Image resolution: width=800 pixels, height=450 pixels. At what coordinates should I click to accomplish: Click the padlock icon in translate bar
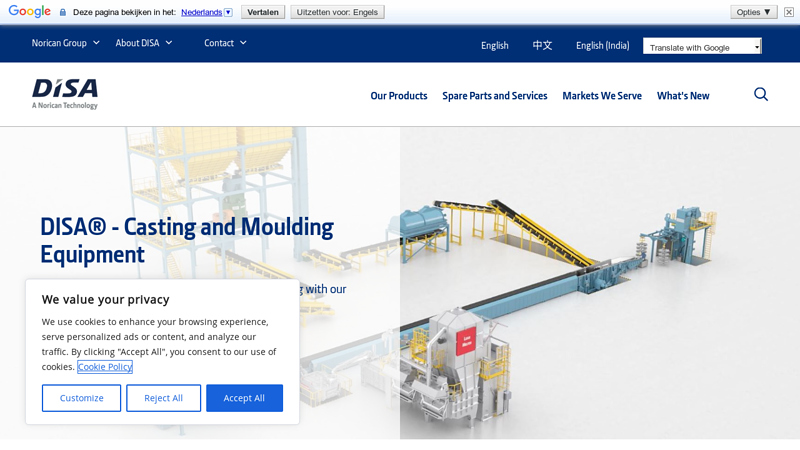63,12
